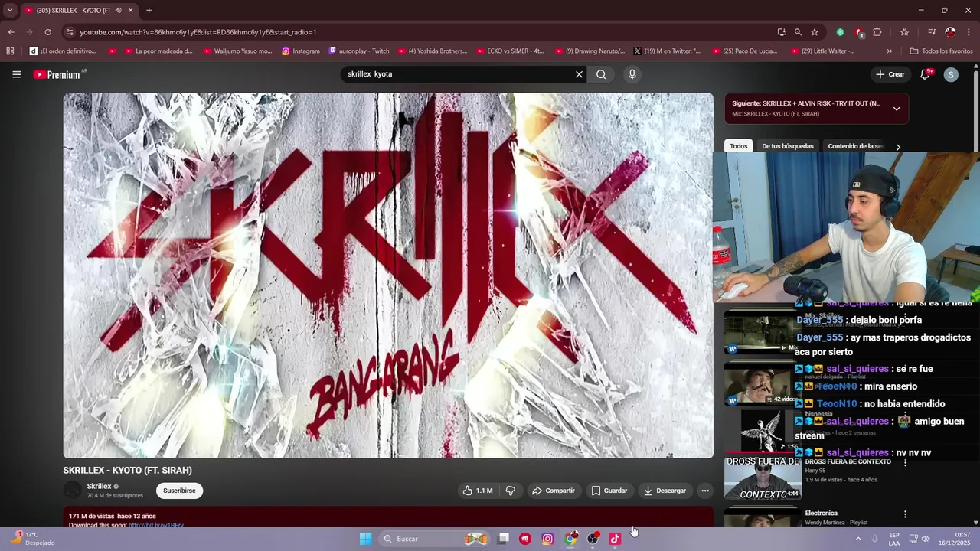The image size is (980, 551).
Task: Download the video with Descargar
Action: (665, 491)
